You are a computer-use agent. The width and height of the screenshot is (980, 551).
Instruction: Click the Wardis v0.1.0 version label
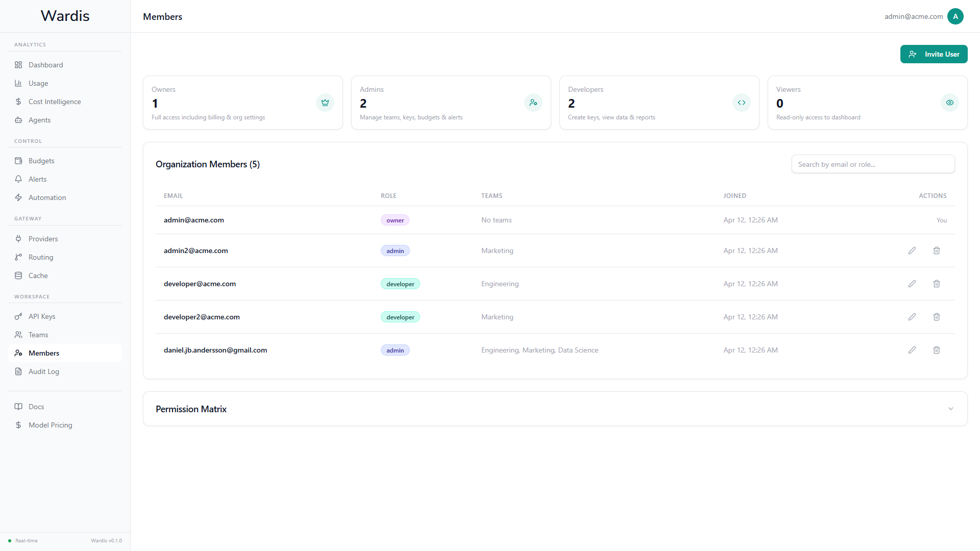[x=106, y=541]
